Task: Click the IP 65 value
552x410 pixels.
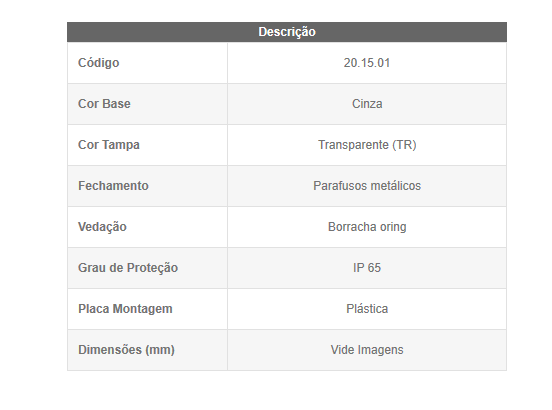Action: point(367,268)
